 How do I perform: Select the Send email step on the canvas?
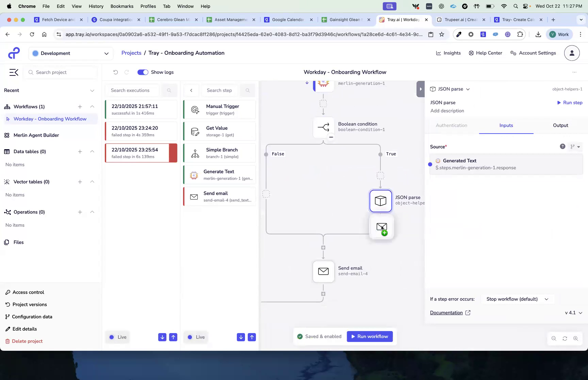(x=323, y=272)
